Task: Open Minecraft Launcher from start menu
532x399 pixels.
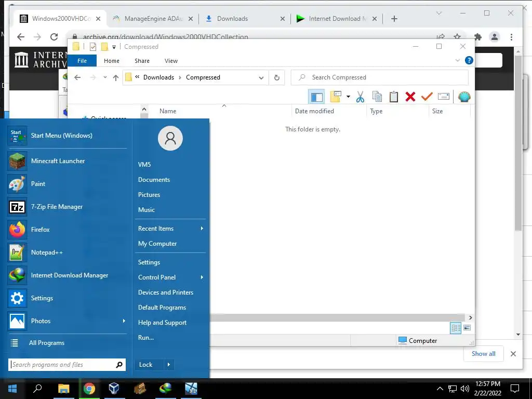Action: (67, 161)
